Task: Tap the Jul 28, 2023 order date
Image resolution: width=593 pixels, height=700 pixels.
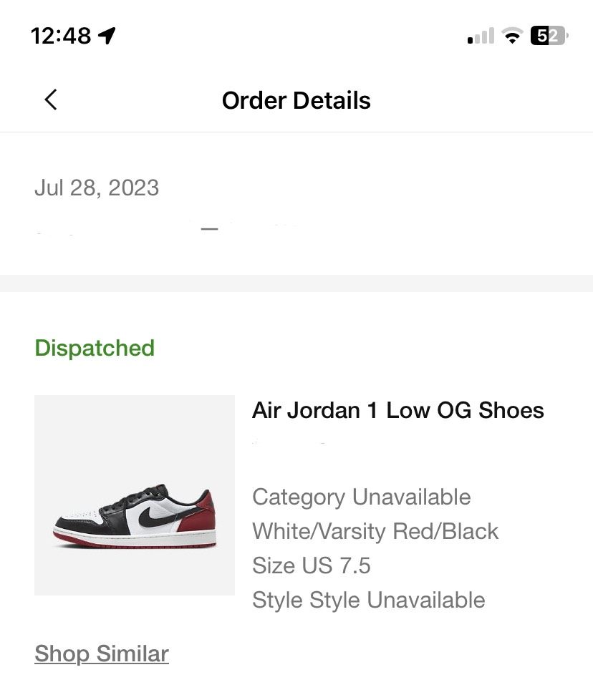Action: coord(97,188)
